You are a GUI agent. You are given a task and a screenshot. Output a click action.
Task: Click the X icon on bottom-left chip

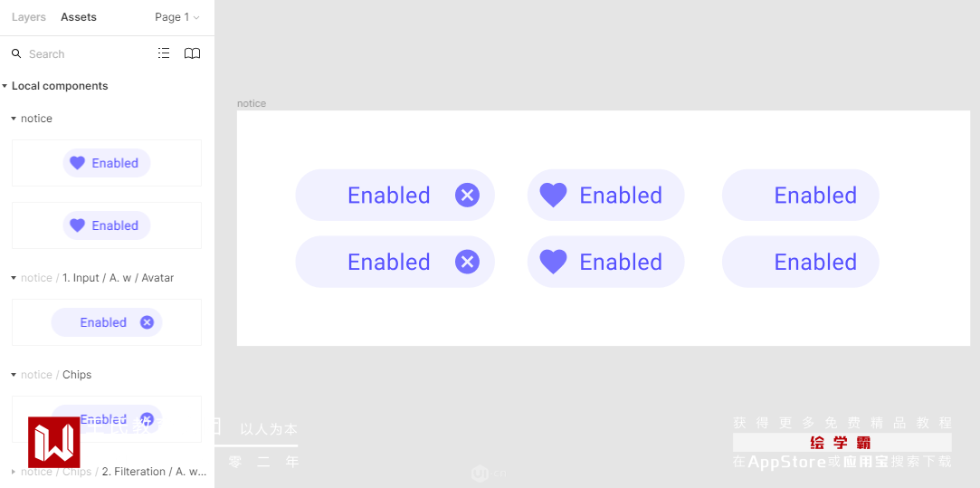467,262
